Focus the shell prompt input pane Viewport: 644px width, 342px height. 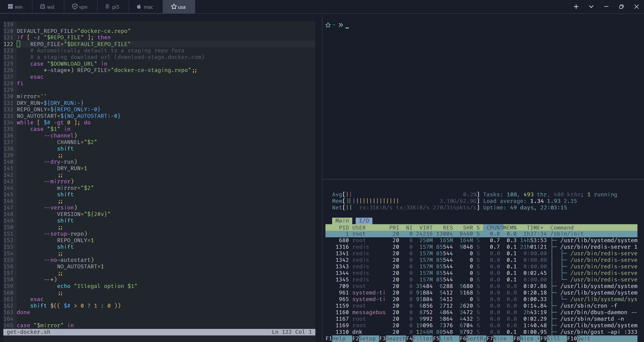coord(483,97)
